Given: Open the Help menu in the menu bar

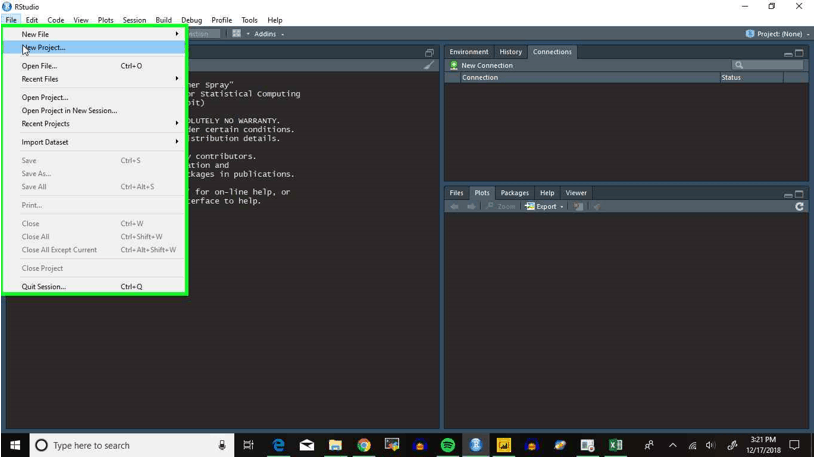Looking at the screenshot, I should pyautogui.click(x=275, y=20).
